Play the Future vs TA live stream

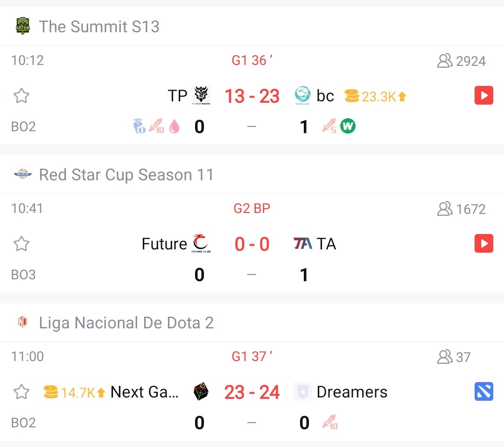pos(483,244)
